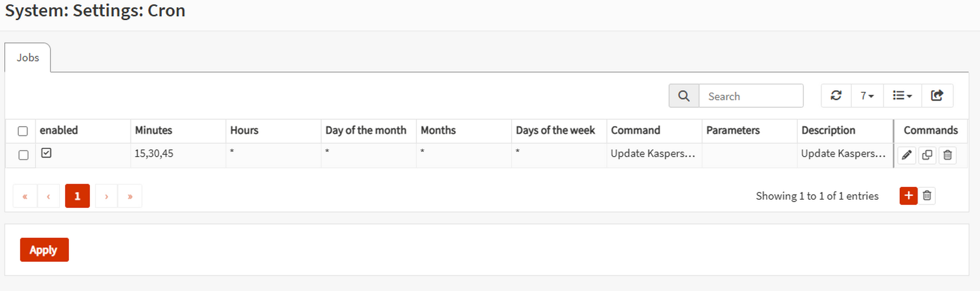Click into the Search input field
The image size is (980, 291).
pyautogui.click(x=750, y=96)
